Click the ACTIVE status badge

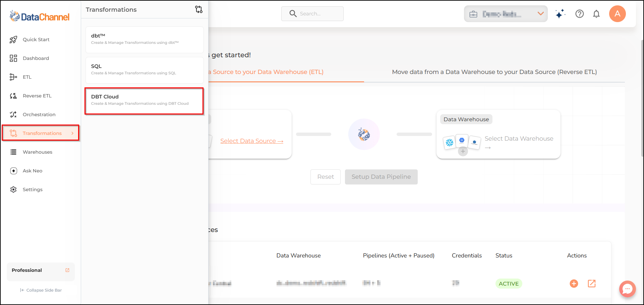[x=509, y=284]
